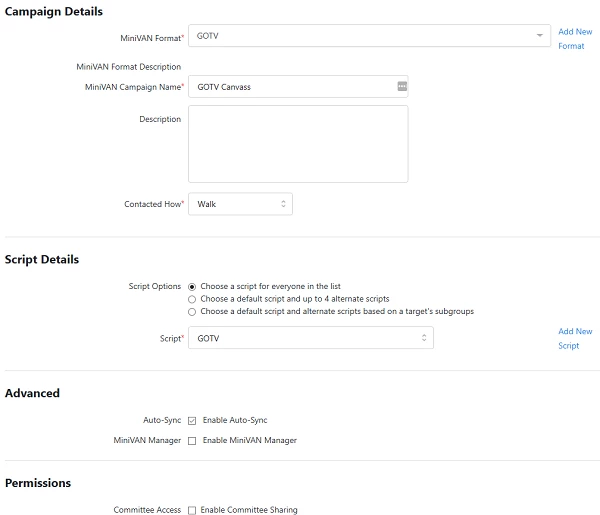This screenshot has height=515, width=600.
Task: Click the Committee Access label
Action: pyautogui.click(x=147, y=510)
